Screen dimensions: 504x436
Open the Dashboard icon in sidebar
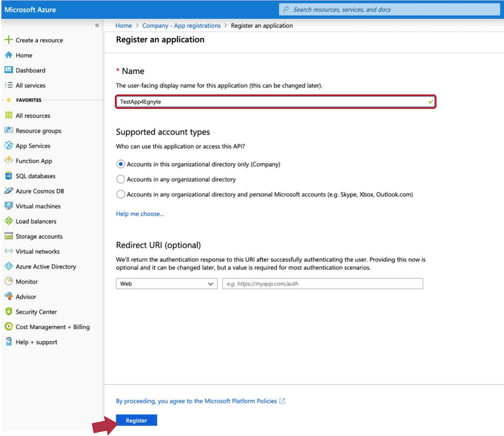click(9, 70)
